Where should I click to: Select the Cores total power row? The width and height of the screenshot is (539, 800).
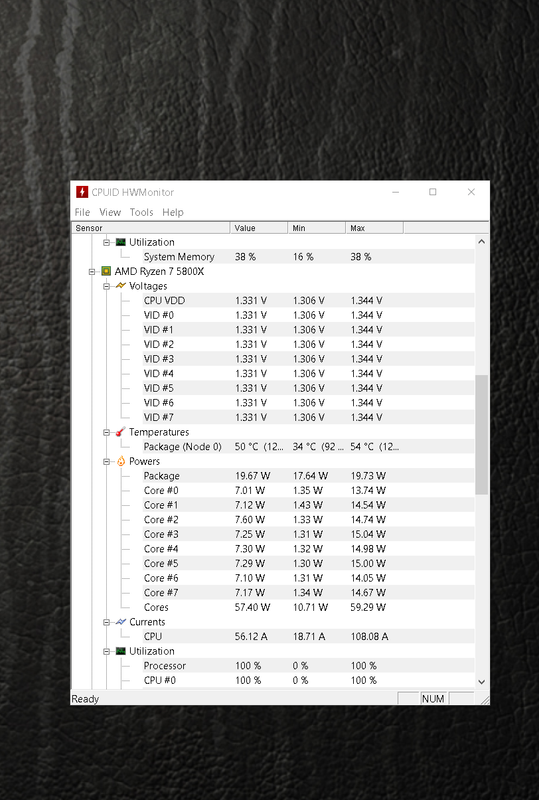coord(308,608)
